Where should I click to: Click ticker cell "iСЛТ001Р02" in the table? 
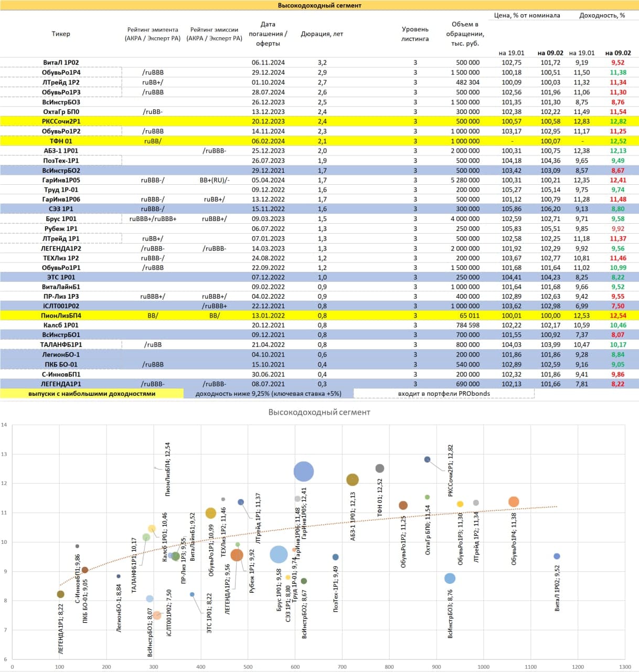[61, 306]
